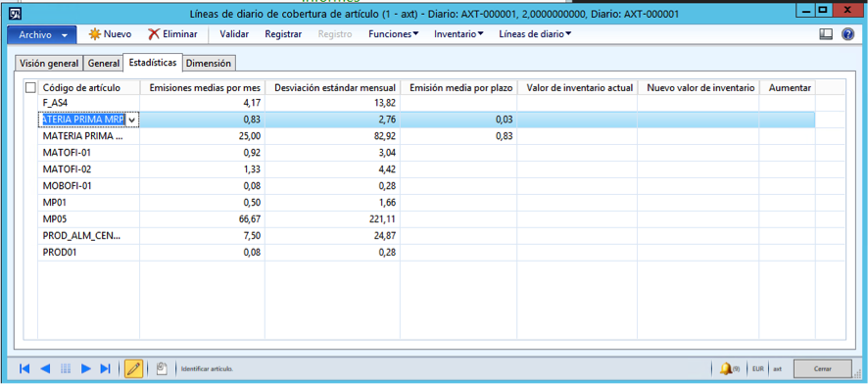
Task: Toggle edit mode pencil icon
Action: (x=133, y=368)
